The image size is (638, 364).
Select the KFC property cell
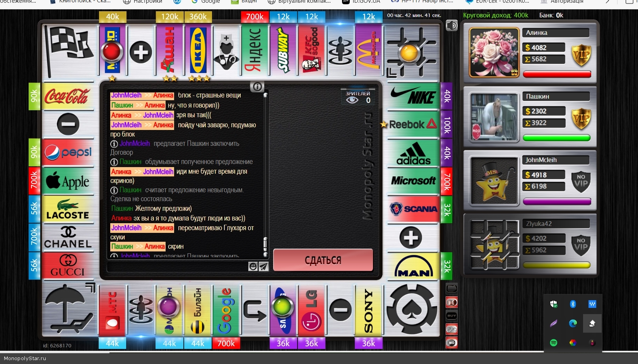[x=311, y=50]
